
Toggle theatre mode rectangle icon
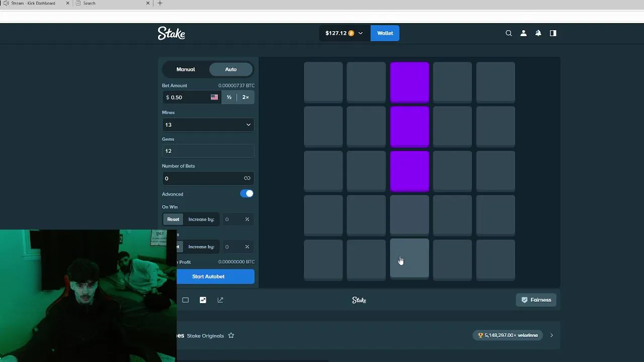pos(185,300)
